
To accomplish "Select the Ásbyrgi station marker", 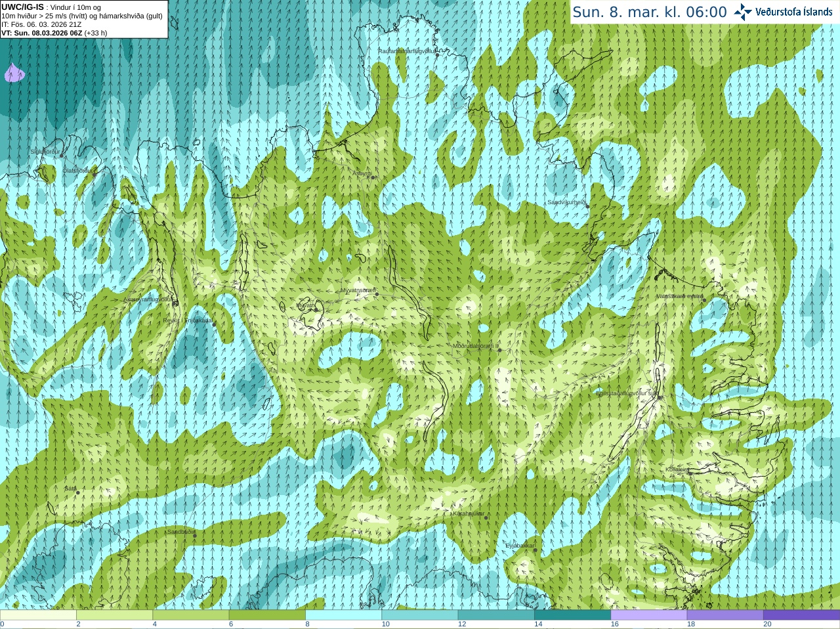I will (373, 177).
